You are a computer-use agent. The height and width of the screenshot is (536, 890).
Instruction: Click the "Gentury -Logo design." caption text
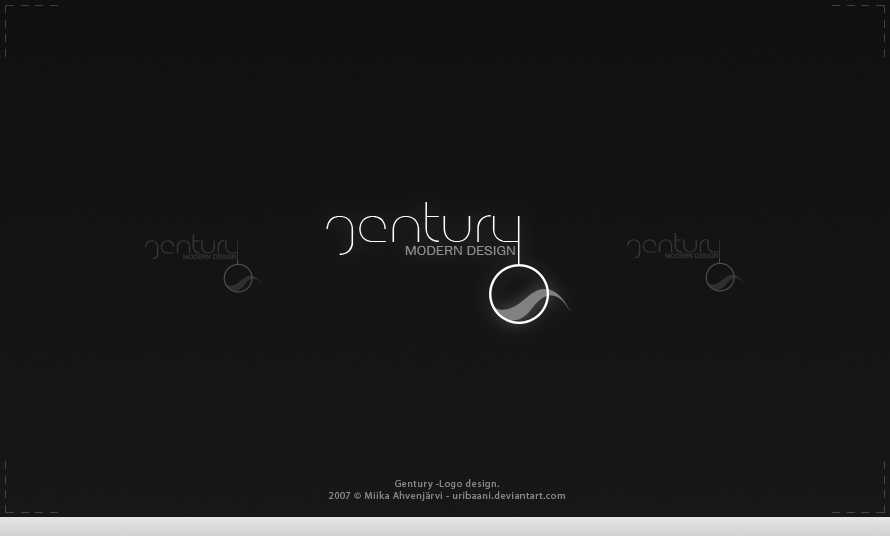[446, 484]
